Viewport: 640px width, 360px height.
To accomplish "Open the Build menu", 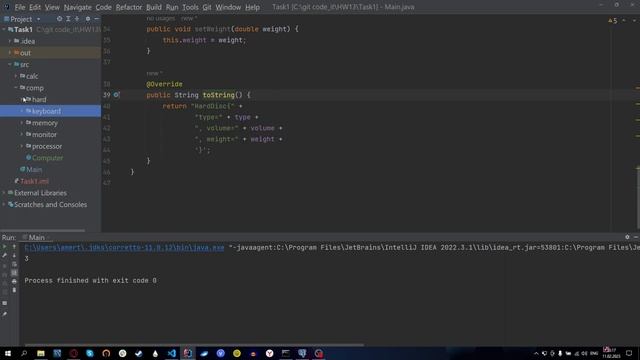I will [154, 7].
